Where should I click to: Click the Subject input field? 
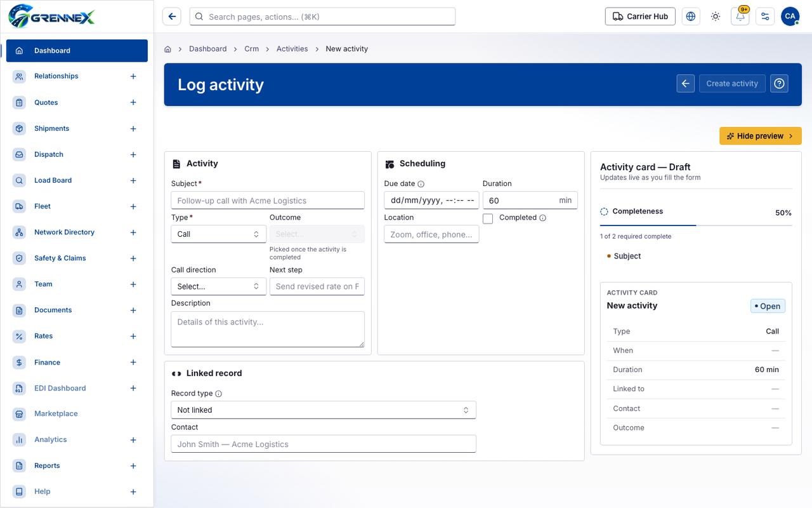[x=268, y=201]
